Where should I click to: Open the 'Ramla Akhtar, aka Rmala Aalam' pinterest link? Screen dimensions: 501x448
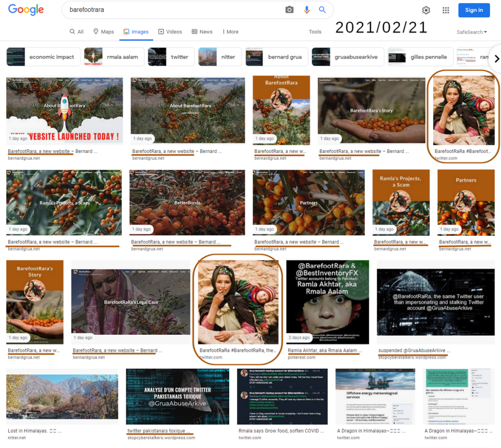[326, 350]
